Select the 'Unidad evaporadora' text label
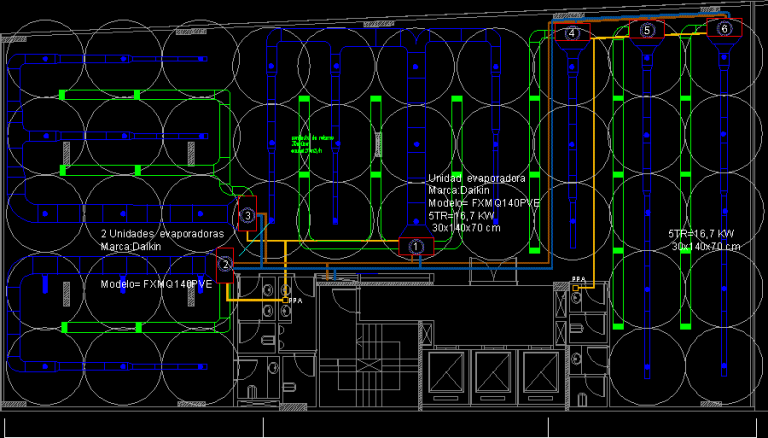Image resolution: width=768 pixels, height=438 pixels. click(x=477, y=178)
